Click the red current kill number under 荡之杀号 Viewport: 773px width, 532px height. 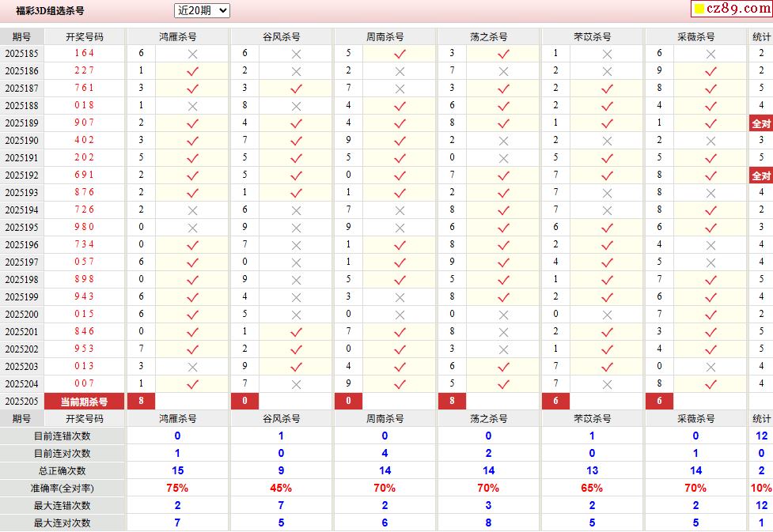point(452,401)
